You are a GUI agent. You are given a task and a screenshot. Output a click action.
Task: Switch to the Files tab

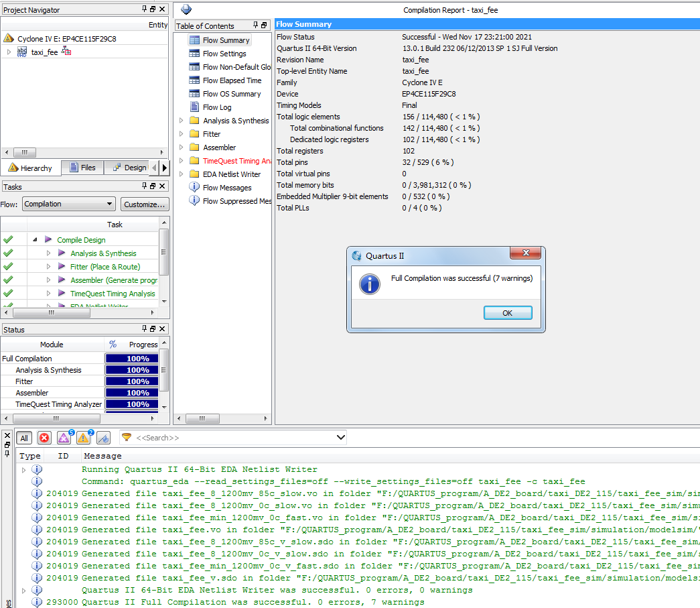82,168
